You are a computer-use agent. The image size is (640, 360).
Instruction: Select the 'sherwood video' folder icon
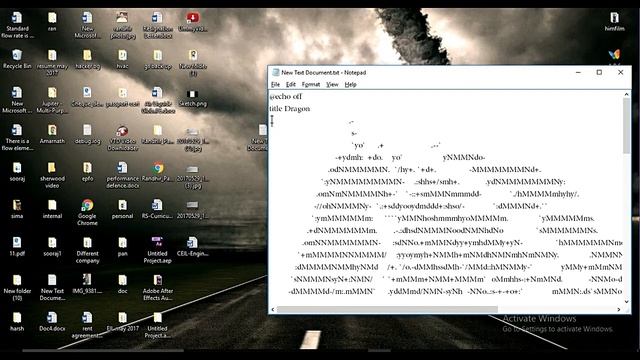click(52, 175)
